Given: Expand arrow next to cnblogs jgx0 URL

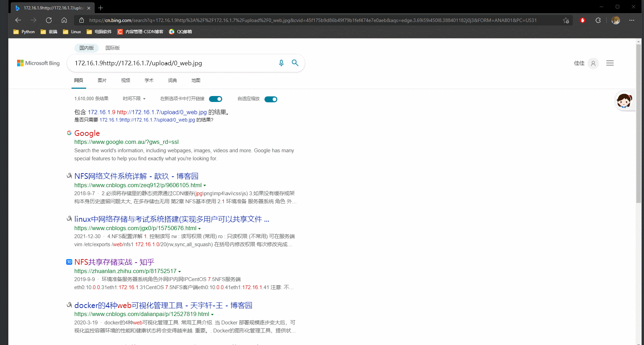Looking at the screenshot, I should point(200,229).
